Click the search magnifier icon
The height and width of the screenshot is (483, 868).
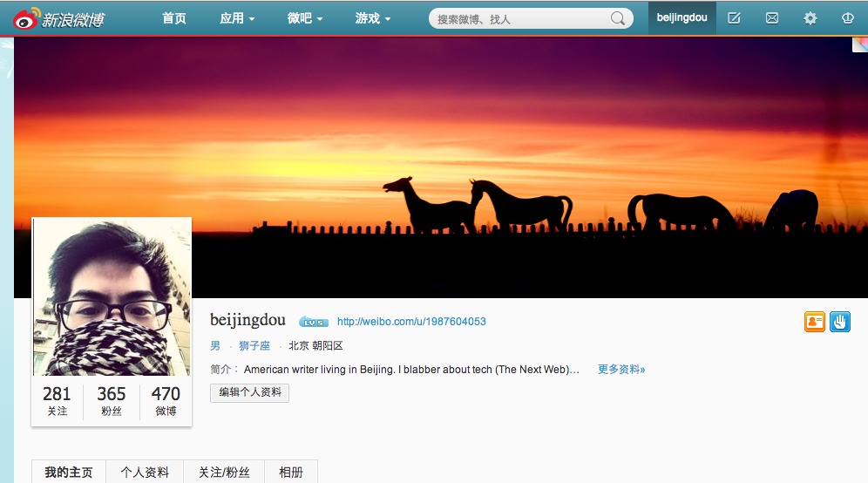tap(618, 19)
